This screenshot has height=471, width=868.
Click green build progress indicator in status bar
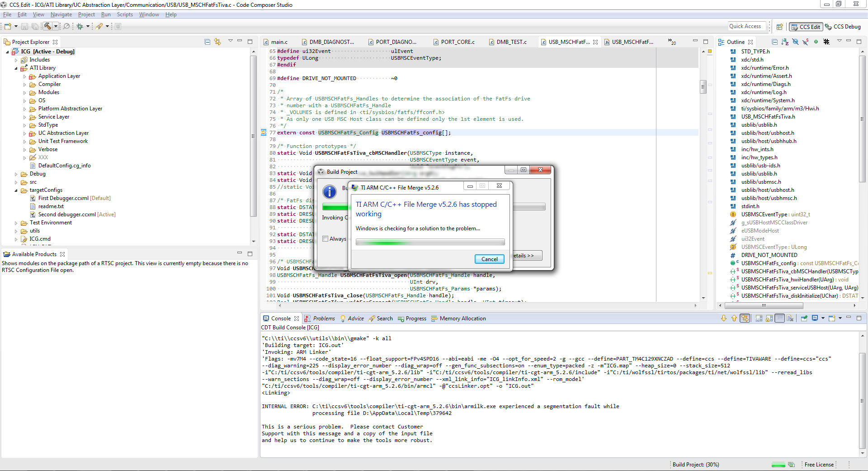click(778, 465)
